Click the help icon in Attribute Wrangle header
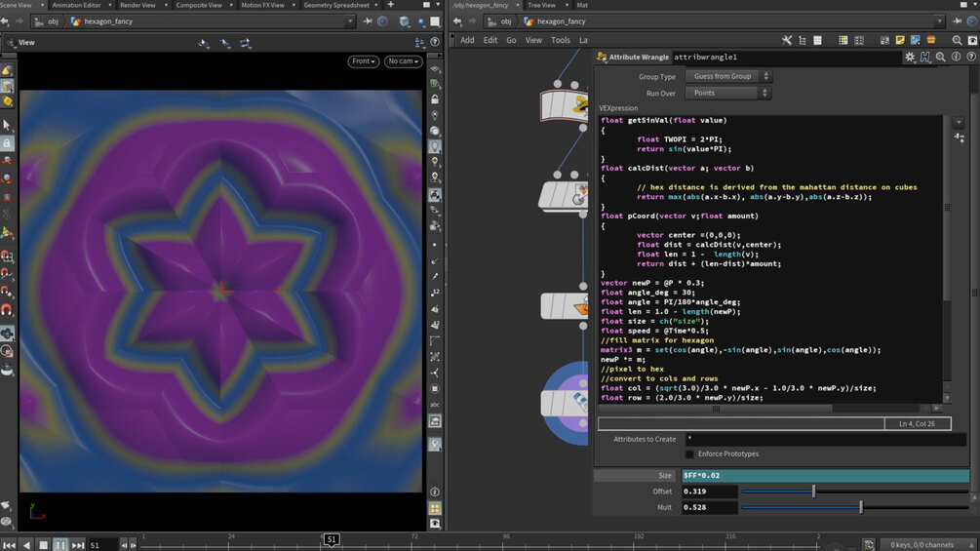Viewport: 980px width, 551px height. [970, 58]
